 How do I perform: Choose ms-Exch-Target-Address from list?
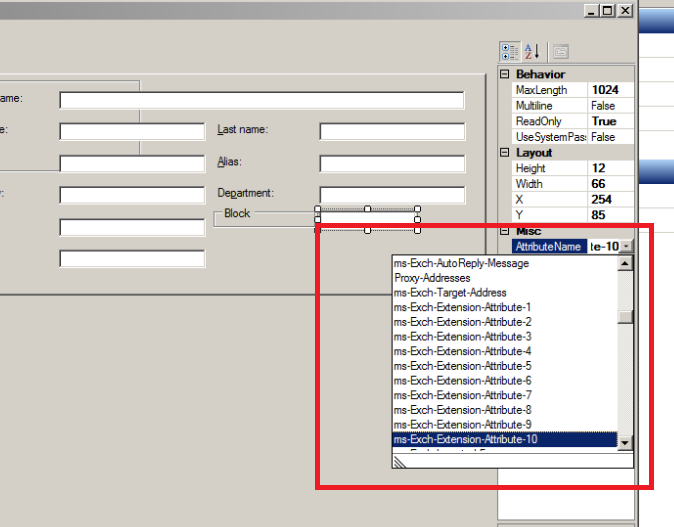point(505,292)
